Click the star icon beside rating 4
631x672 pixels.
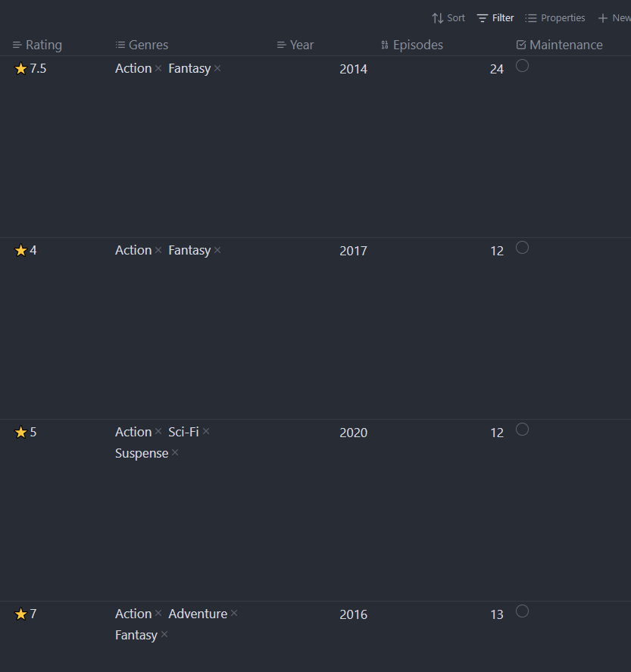pyautogui.click(x=20, y=250)
